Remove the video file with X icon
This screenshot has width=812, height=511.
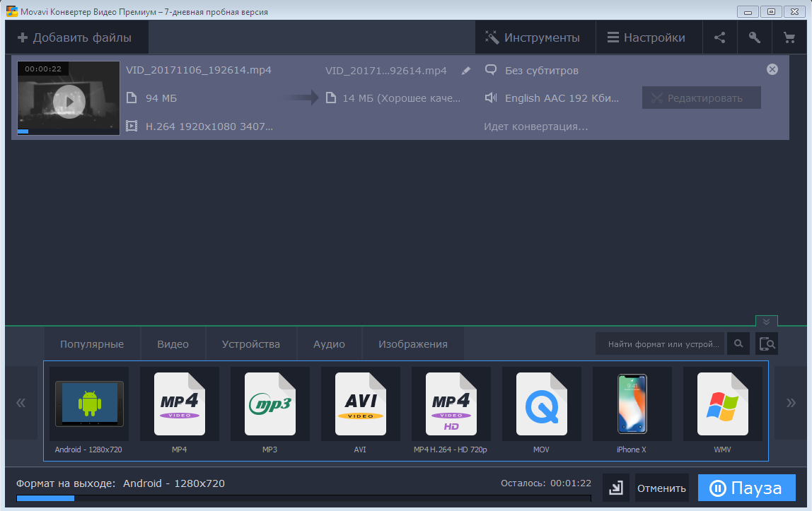772,69
